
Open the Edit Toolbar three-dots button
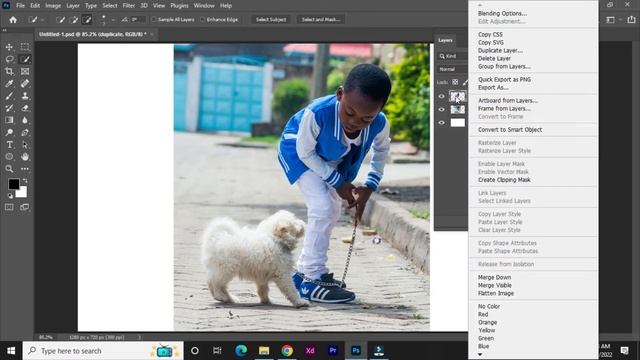tap(25, 169)
